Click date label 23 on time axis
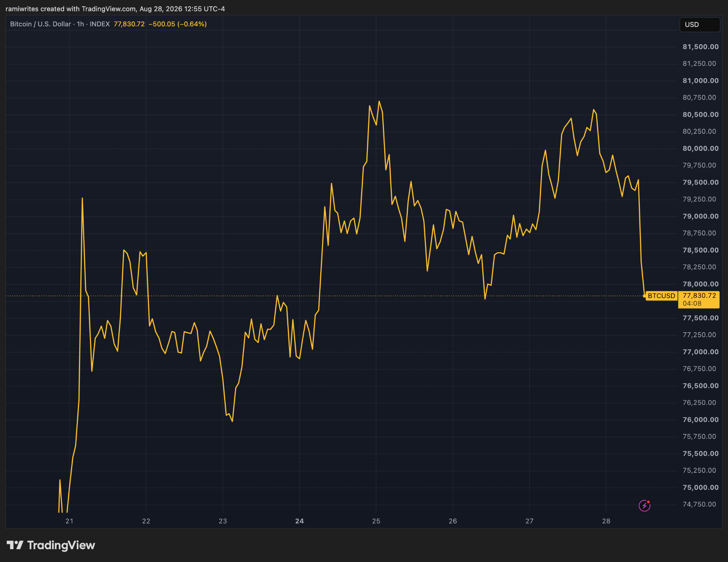Viewport: 728px width, 562px height. click(x=223, y=521)
